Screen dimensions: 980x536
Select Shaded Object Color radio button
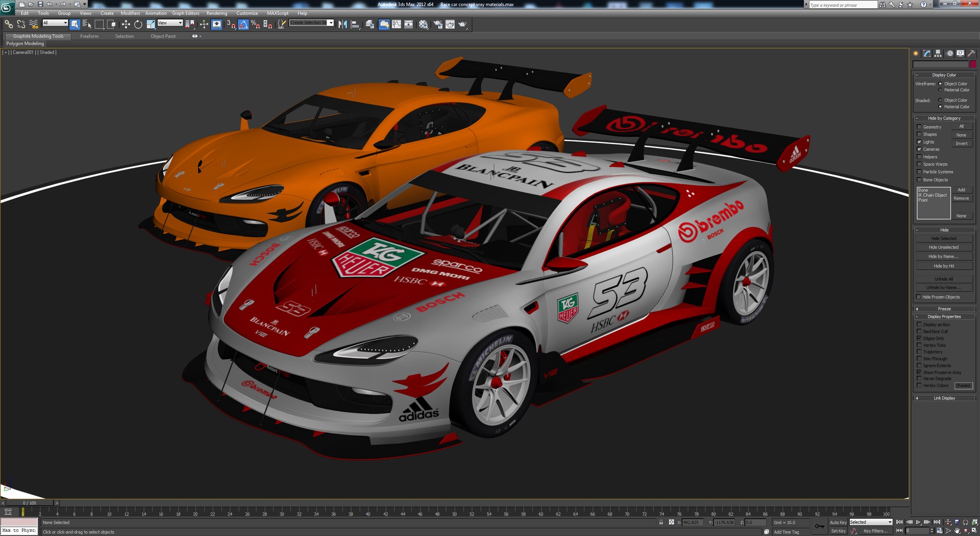pos(940,100)
